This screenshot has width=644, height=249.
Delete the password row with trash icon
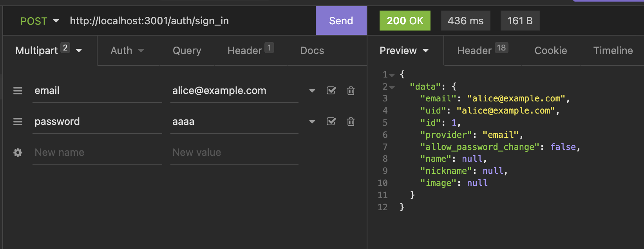tap(351, 122)
